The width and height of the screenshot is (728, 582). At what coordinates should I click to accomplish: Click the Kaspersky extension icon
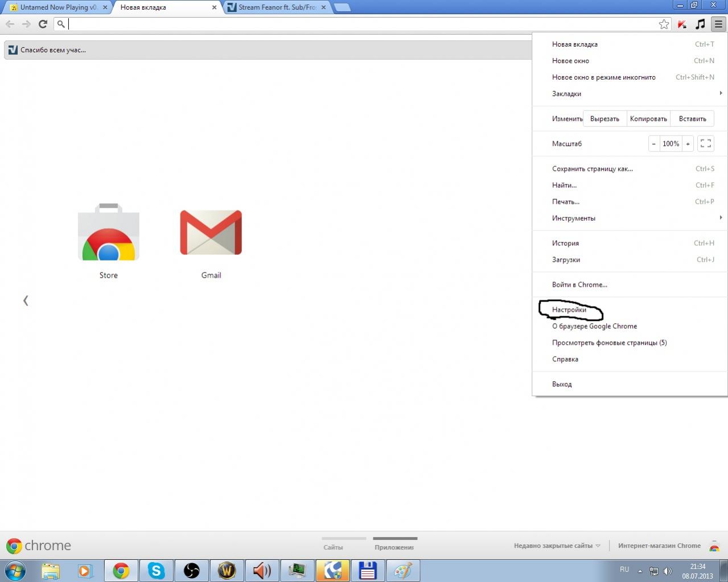(682, 24)
